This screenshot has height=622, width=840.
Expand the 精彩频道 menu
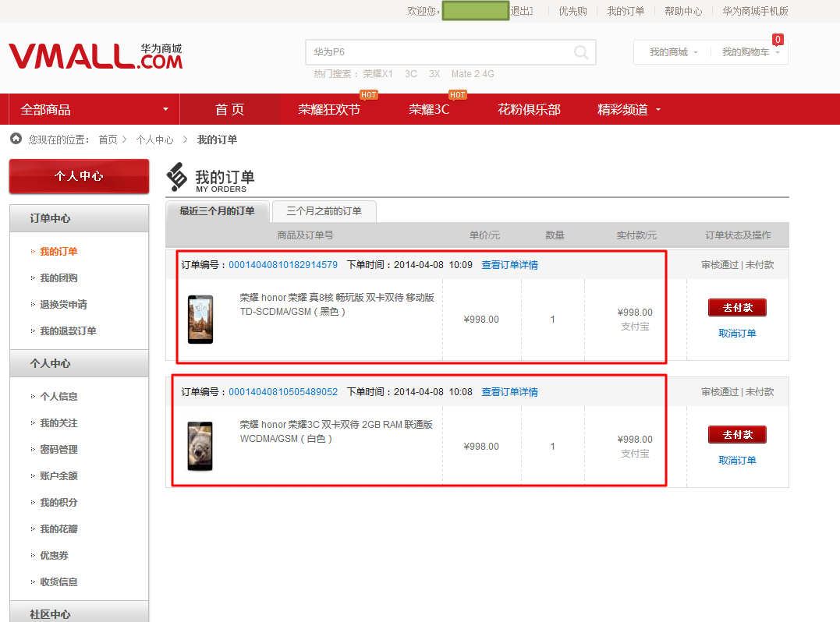[x=629, y=110]
